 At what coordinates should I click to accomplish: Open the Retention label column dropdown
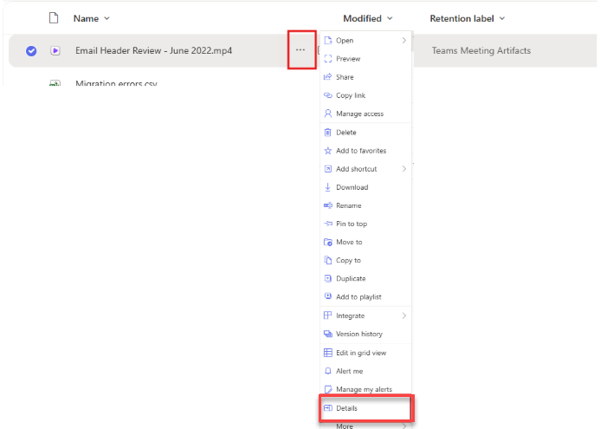[x=502, y=18]
